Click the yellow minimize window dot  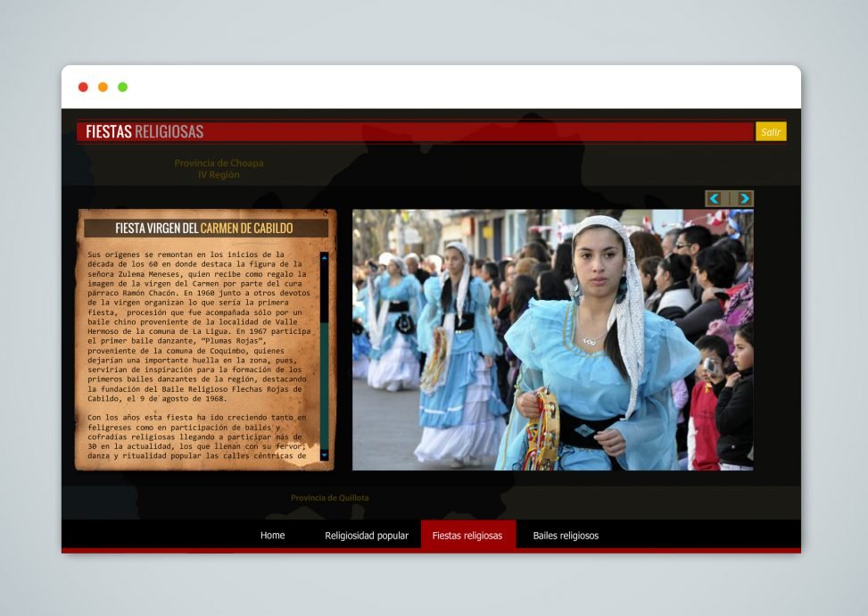coord(103,87)
